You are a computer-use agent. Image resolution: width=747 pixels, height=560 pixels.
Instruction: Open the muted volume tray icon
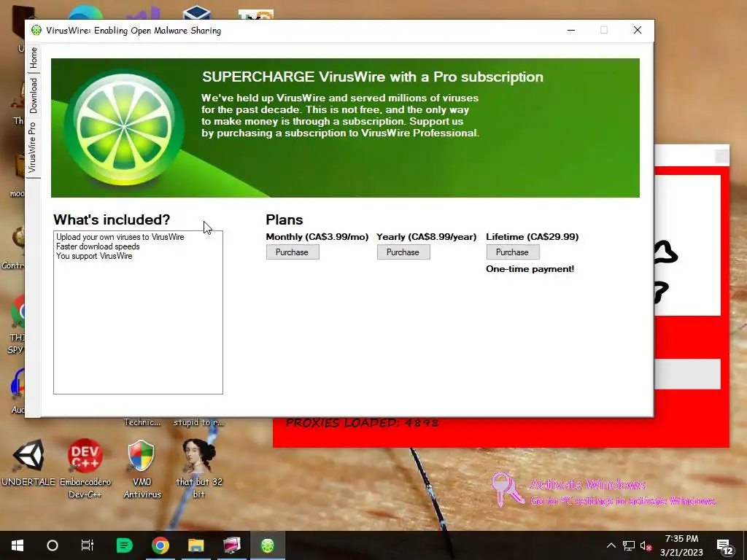point(646,545)
